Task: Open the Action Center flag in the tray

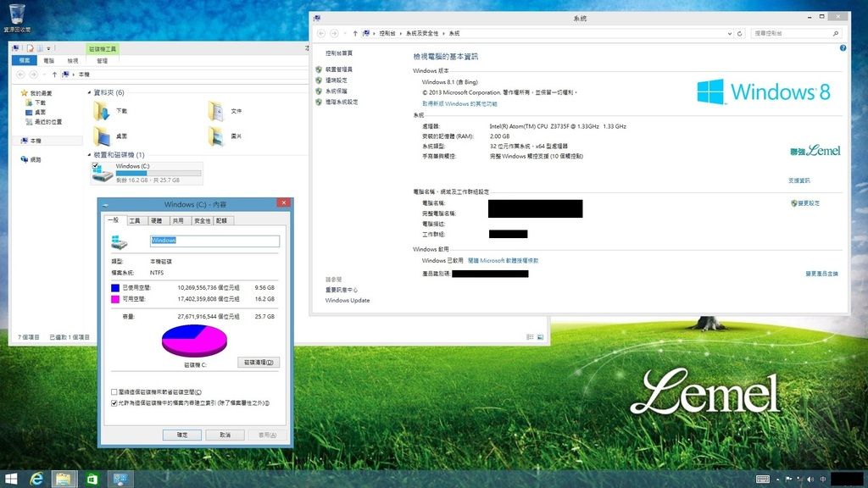Action: click(788, 480)
